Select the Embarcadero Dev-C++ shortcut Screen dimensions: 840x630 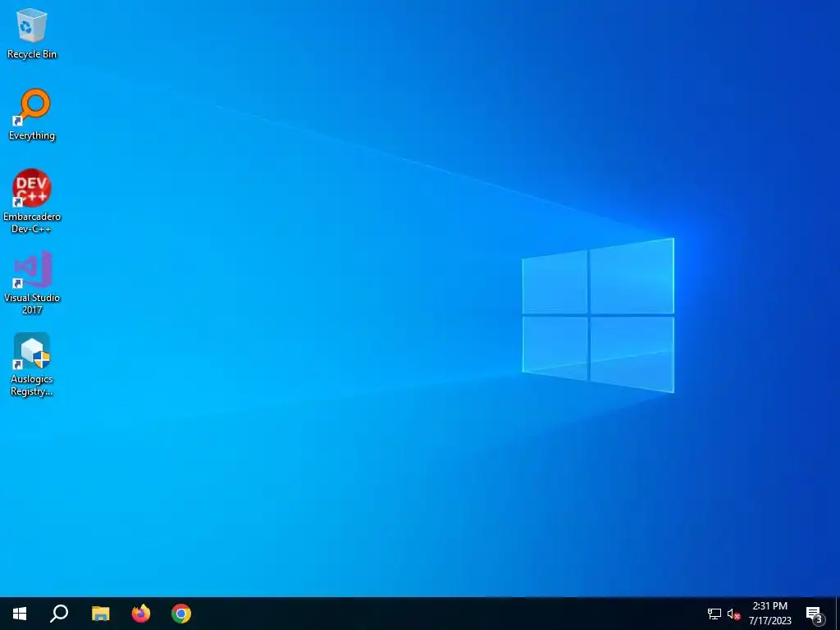[x=32, y=201]
